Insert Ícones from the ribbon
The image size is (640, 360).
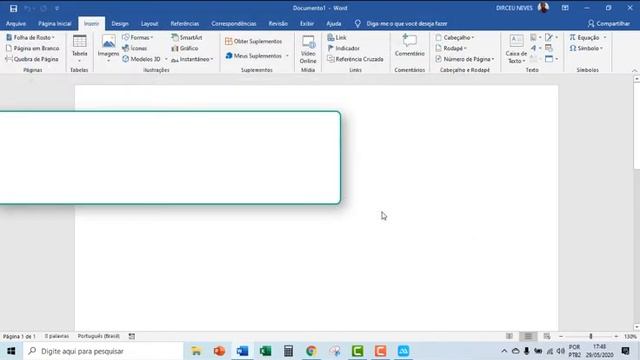[134, 48]
